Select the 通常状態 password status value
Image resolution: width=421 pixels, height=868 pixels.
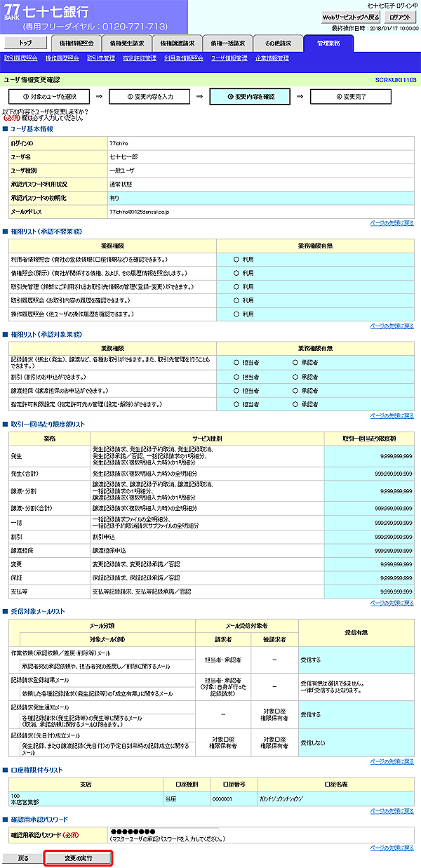point(121,184)
